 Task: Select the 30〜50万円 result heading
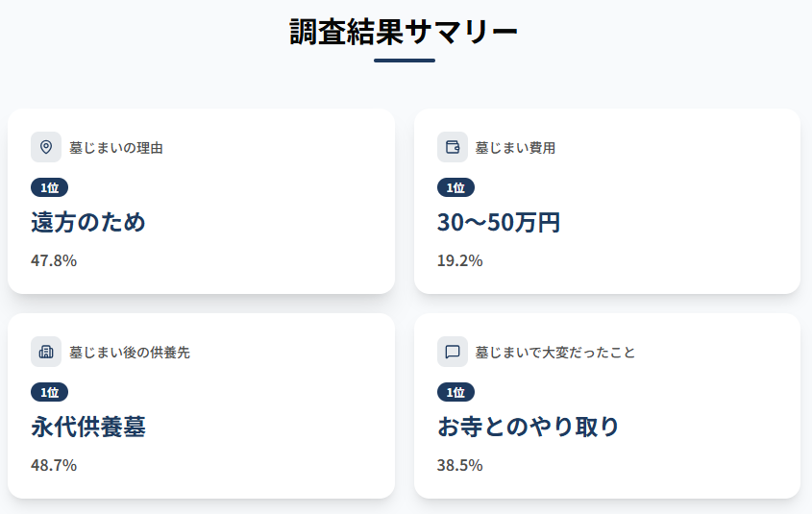pyautogui.click(x=499, y=223)
